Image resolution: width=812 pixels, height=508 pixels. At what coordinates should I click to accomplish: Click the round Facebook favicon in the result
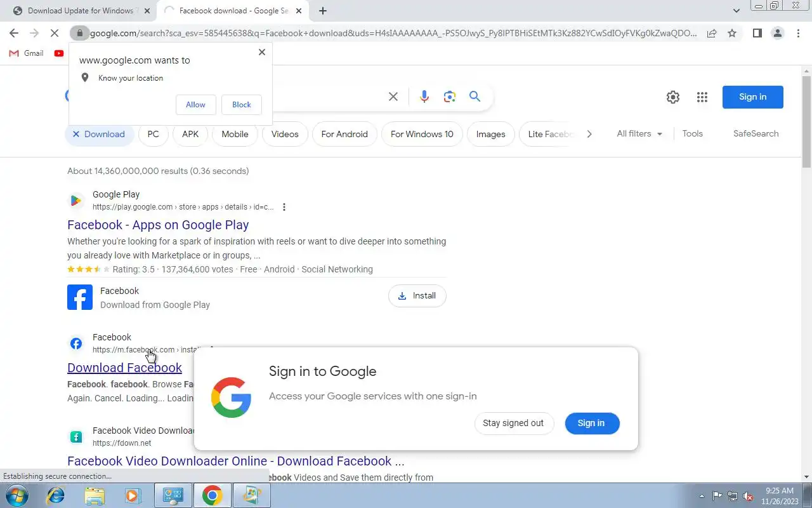pyautogui.click(x=76, y=344)
